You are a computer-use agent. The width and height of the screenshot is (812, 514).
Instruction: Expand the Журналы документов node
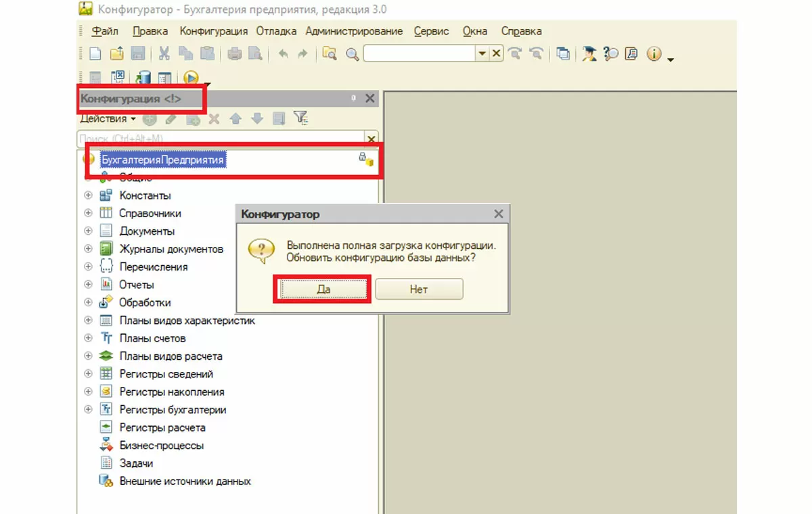pyautogui.click(x=88, y=249)
